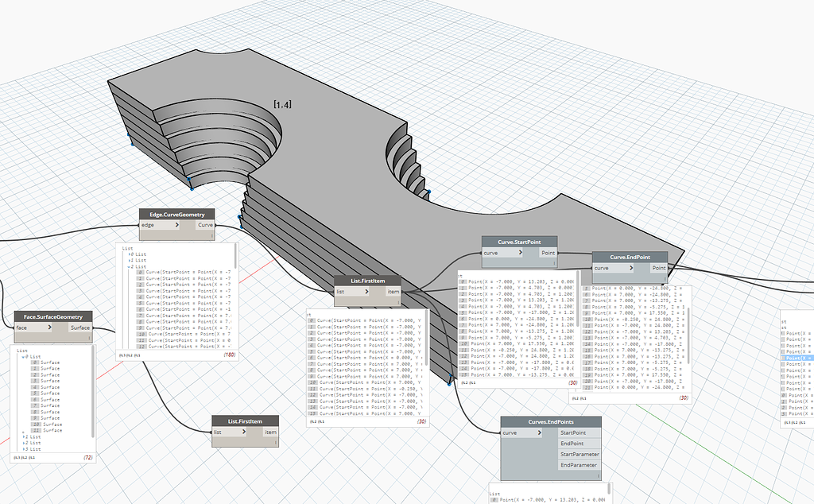This screenshot has width=814, height=504.
Task: Click the EndParameter output of Curves.EndPoints
Action: click(579, 464)
